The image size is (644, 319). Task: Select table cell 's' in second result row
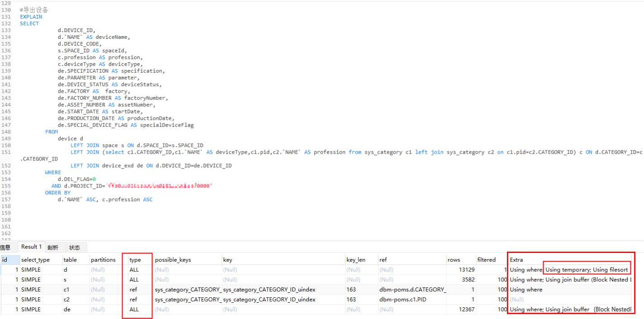(x=76, y=280)
